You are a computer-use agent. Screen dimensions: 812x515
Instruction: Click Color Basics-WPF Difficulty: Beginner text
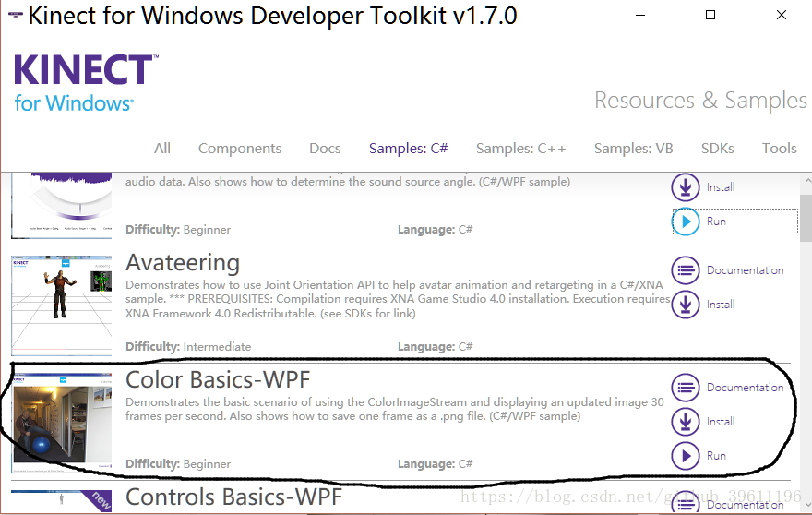(x=178, y=463)
